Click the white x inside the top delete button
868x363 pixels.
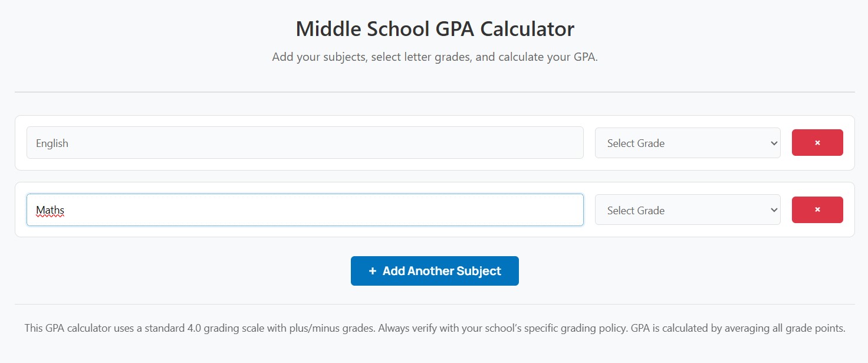[x=817, y=142]
